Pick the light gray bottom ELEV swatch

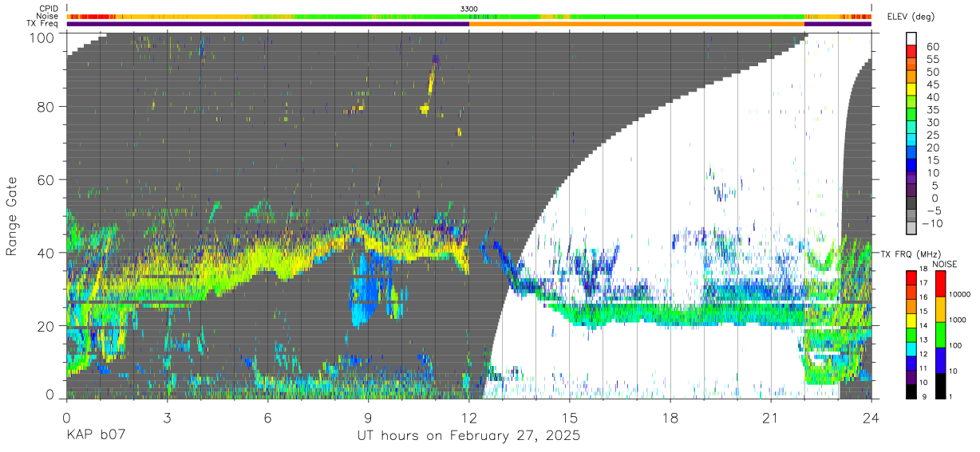pyautogui.click(x=912, y=229)
